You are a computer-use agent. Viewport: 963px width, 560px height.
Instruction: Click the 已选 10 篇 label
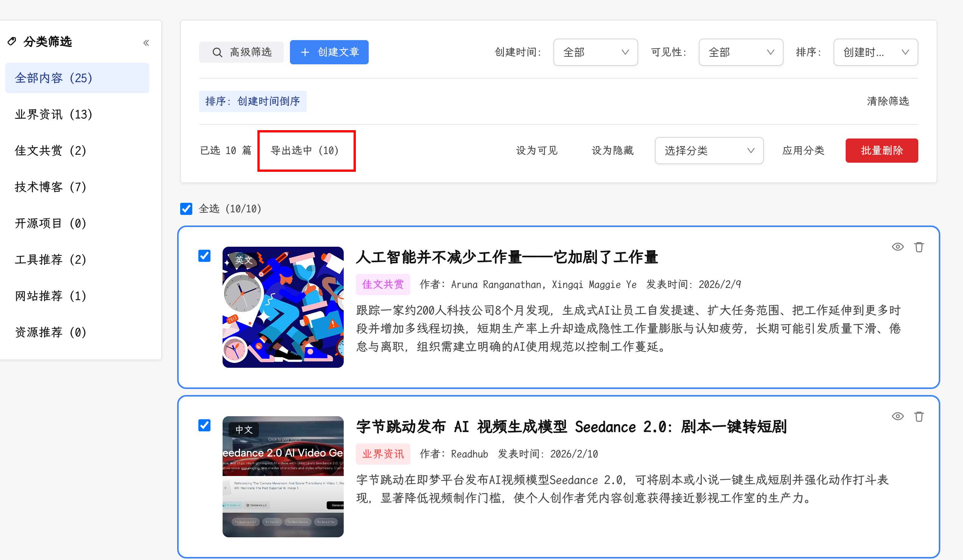point(226,151)
